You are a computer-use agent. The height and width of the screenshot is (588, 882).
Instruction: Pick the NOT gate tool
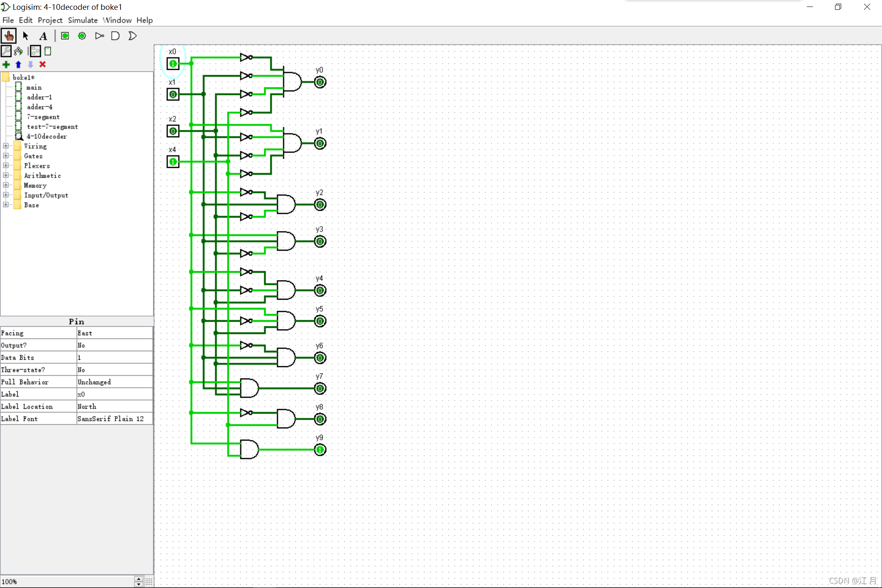99,36
